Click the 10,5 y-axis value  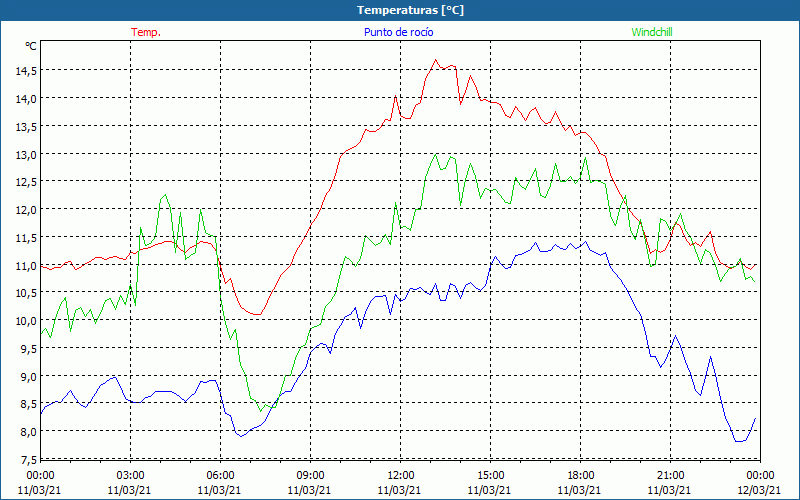[x=26, y=293]
